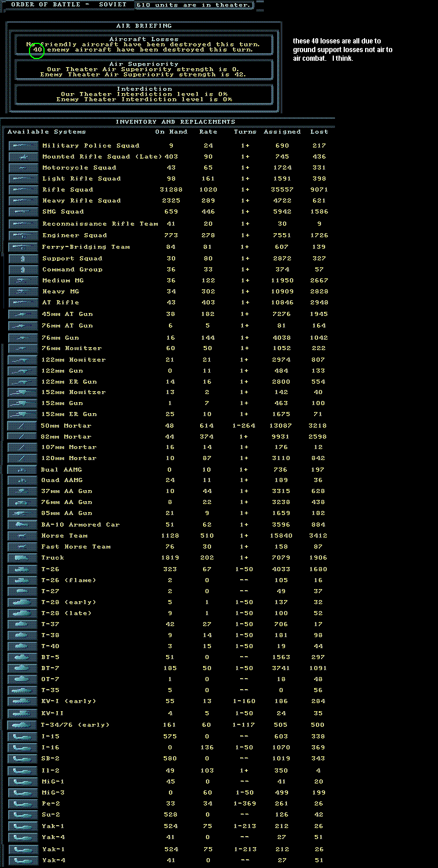This screenshot has height=868, width=438.
Task: Select the Mounted Rifle Squad (Late) icon
Action: [x=24, y=157]
